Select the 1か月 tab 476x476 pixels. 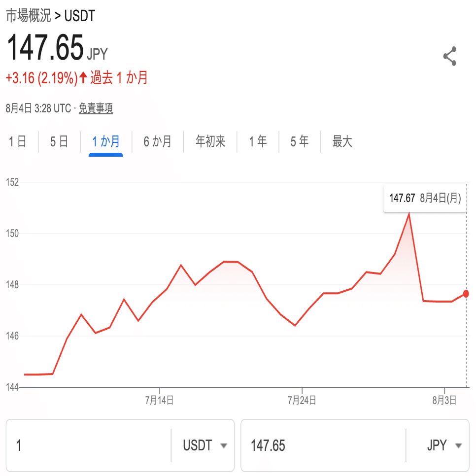pyautogui.click(x=106, y=142)
